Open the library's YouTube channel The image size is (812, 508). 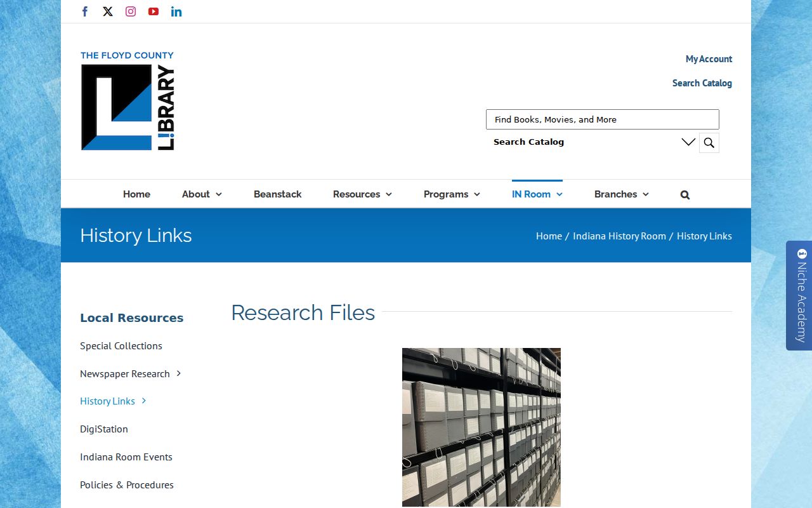[154, 11]
